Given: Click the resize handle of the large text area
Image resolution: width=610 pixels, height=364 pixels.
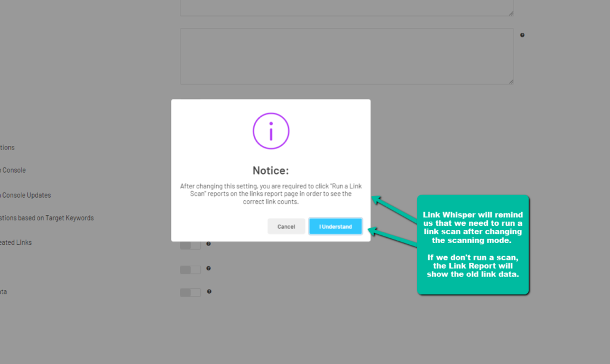Looking at the screenshot, I should coord(511,82).
